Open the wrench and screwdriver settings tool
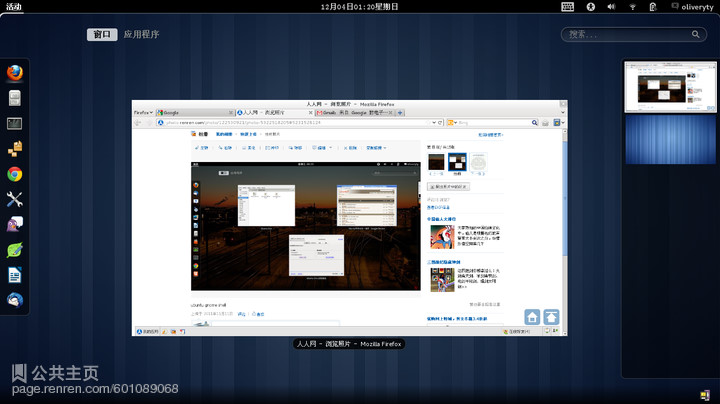This screenshot has width=720, height=404. (15, 199)
